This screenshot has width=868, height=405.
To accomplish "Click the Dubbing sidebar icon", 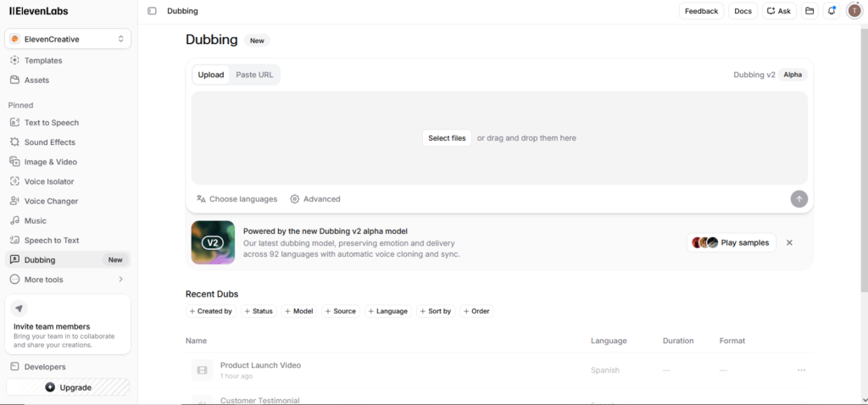I will coord(15,259).
